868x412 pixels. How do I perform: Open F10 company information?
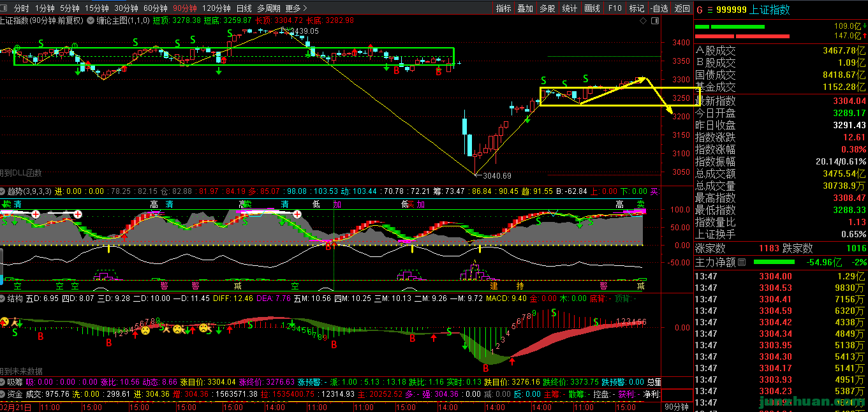(x=615, y=8)
